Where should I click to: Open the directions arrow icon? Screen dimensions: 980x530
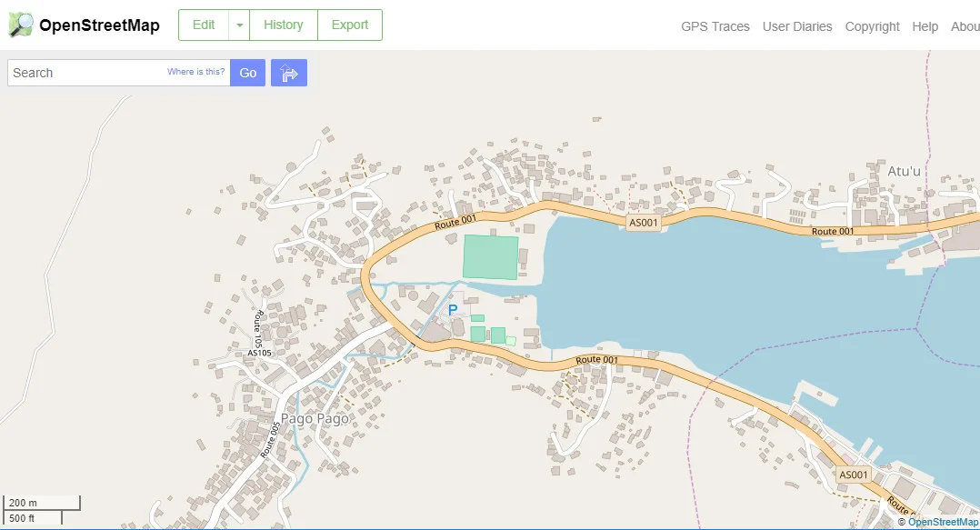(x=289, y=73)
